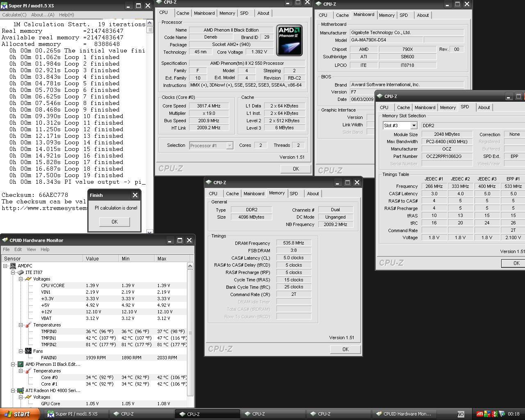The height and width of the screenshot is (420, 525).
Task: Collapse Voltages under ITE IT87
Action: coord(21,279)
